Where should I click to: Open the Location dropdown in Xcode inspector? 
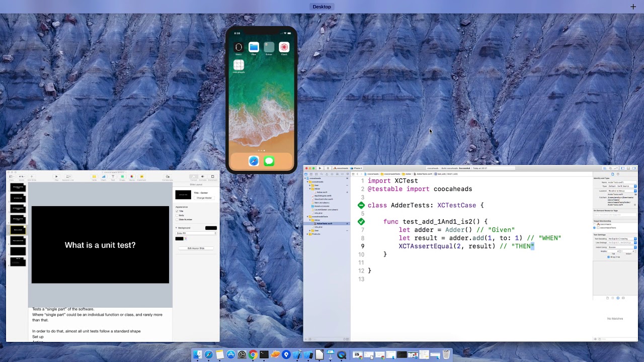[x=622, y=191]
